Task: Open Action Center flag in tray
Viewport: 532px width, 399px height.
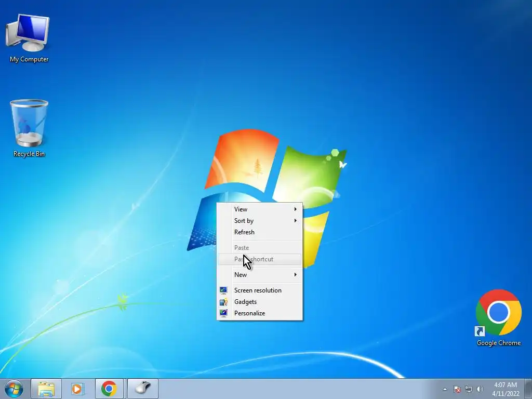Action: point(457,389)
